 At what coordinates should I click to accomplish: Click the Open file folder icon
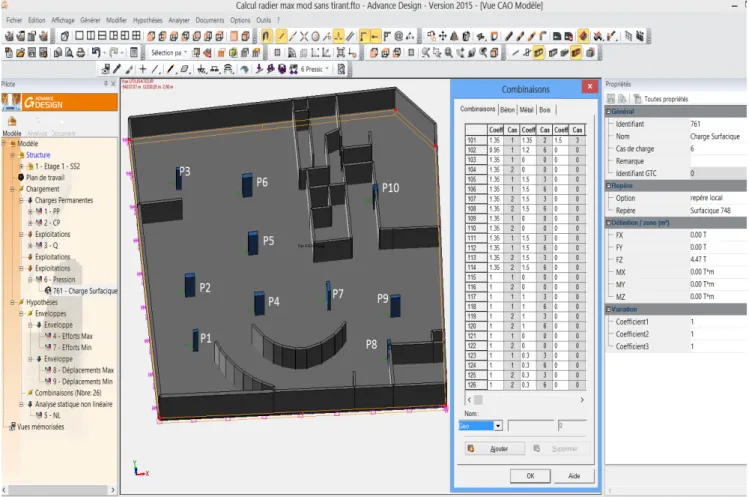coord(20,53)
